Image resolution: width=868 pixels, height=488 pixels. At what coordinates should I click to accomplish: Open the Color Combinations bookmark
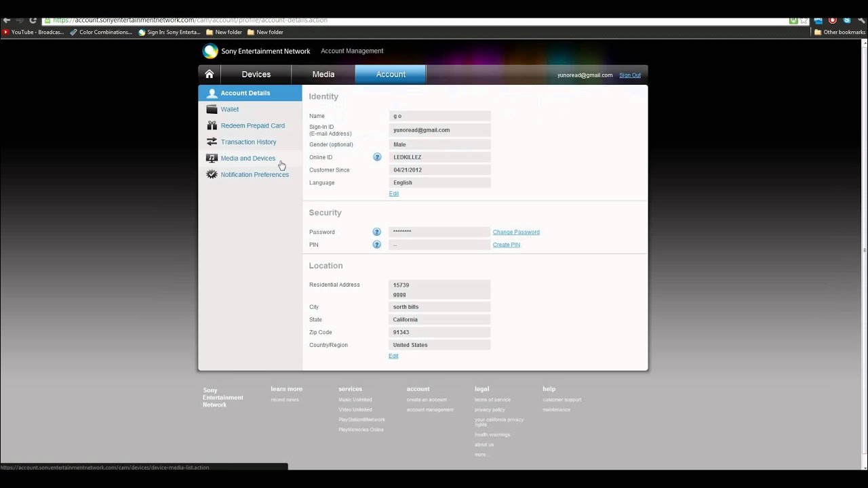[x=101, y=32]
